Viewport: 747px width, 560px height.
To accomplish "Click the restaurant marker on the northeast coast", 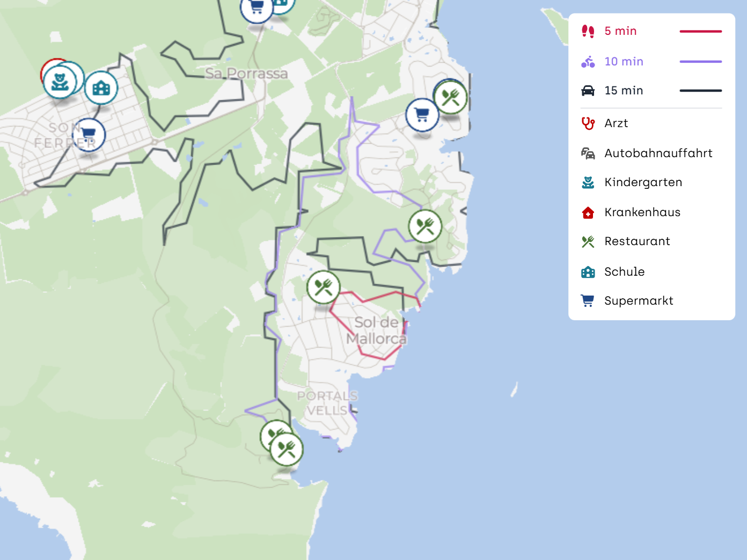I will pyautogui.click(x=451, y=97).
